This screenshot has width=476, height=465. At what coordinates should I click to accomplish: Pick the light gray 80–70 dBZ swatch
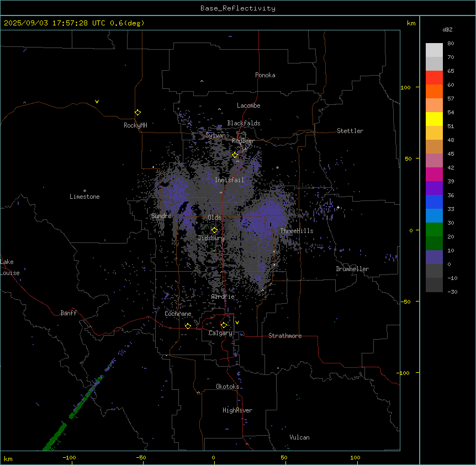click(434, 50)
